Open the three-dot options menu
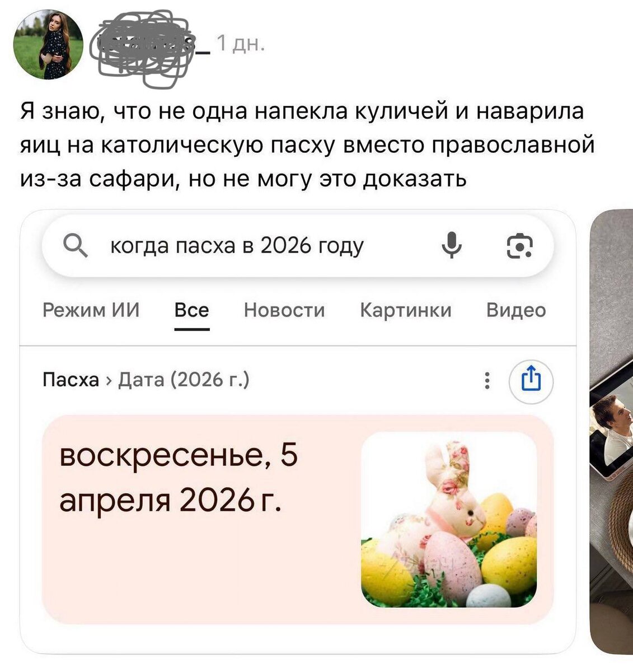Image resolution: width=633 pixels, height=672 pixels. (x=487, y=380)
